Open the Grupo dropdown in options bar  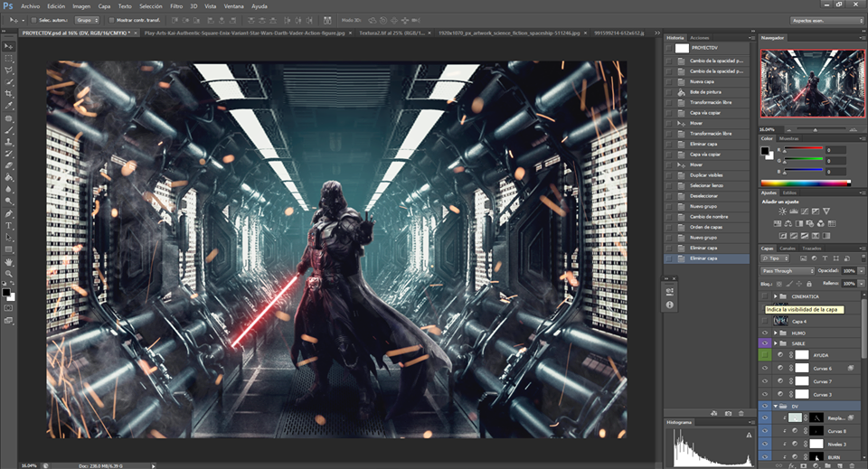pos(87,19)
